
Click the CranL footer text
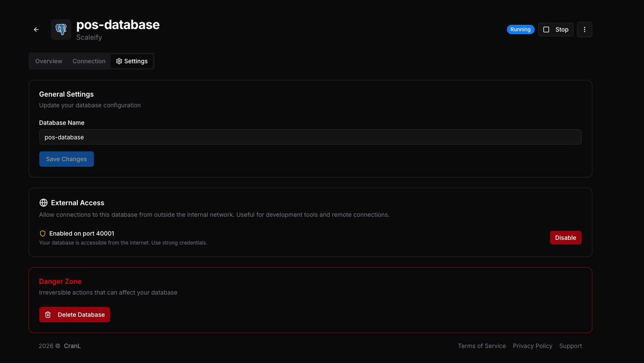[72, 346]
